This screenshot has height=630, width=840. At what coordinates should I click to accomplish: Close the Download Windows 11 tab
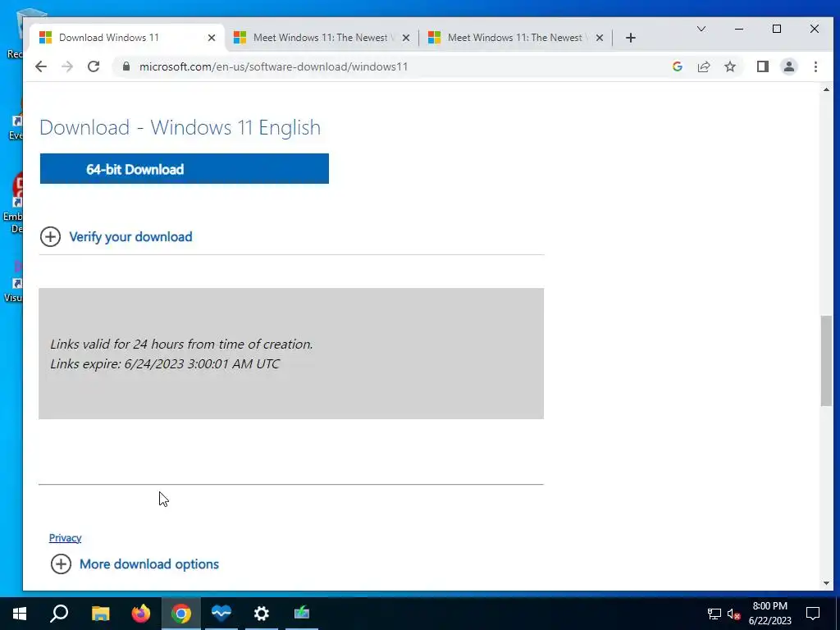coord(212,38)
